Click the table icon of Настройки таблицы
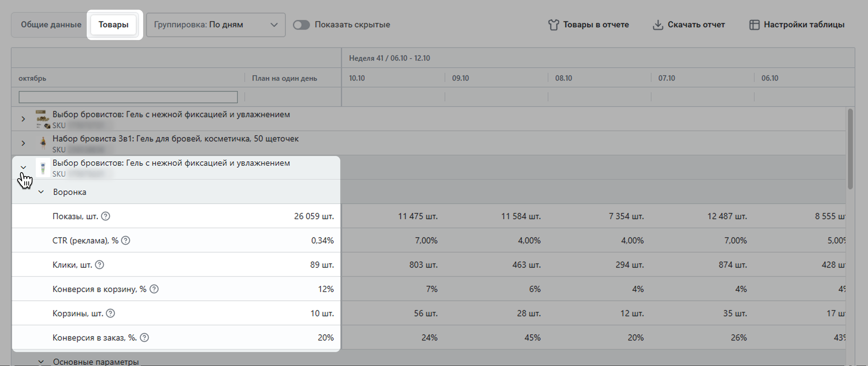The height and width of the screenshot is (366, 868). (754, 25)
